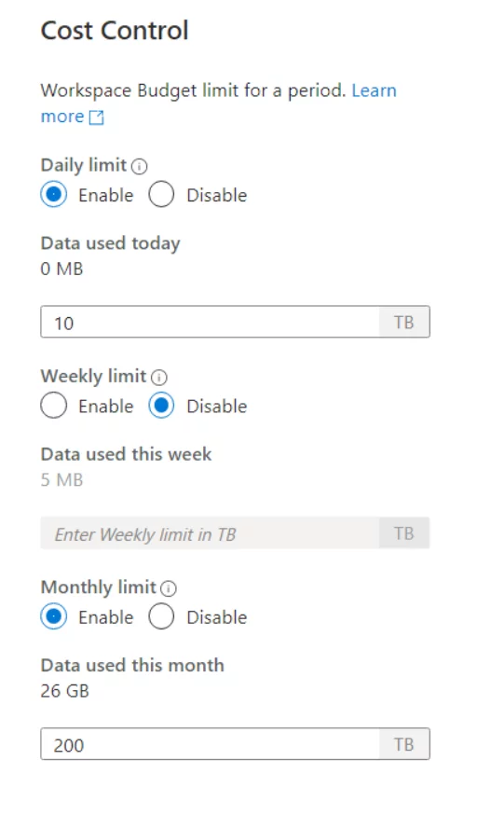This screenshot has width=504, height=829.
Task: Select Disable under Daily limit
Action: (161, 194)
